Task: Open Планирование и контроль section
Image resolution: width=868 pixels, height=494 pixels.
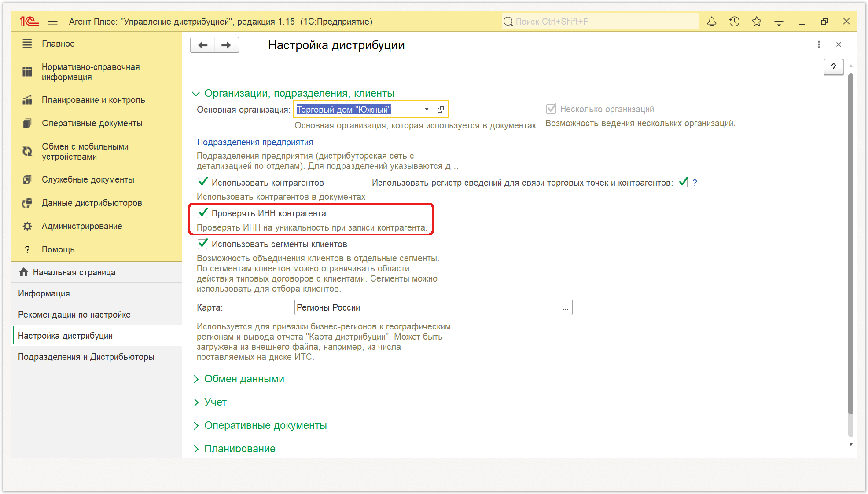Action: (x=93, y=100)
